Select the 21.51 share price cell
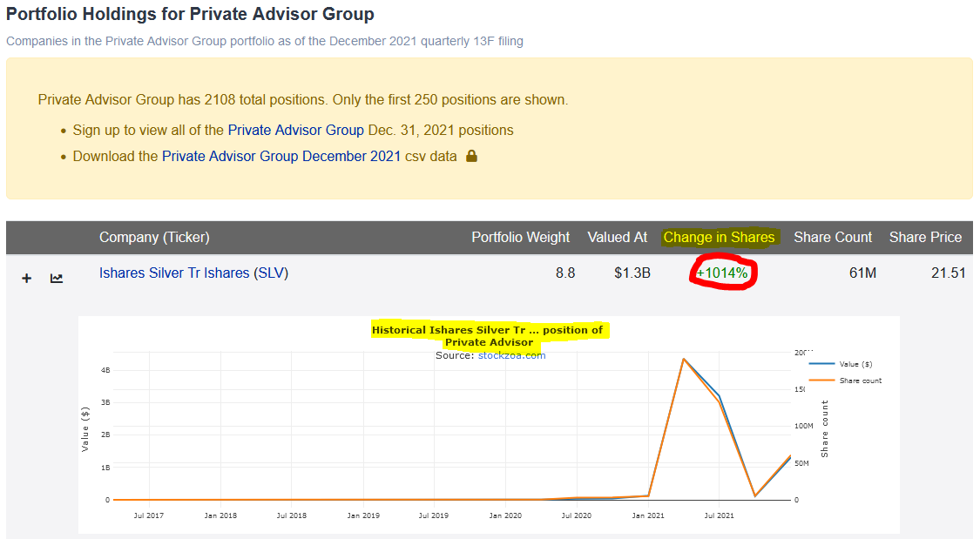980x539 pixels. 949,273
